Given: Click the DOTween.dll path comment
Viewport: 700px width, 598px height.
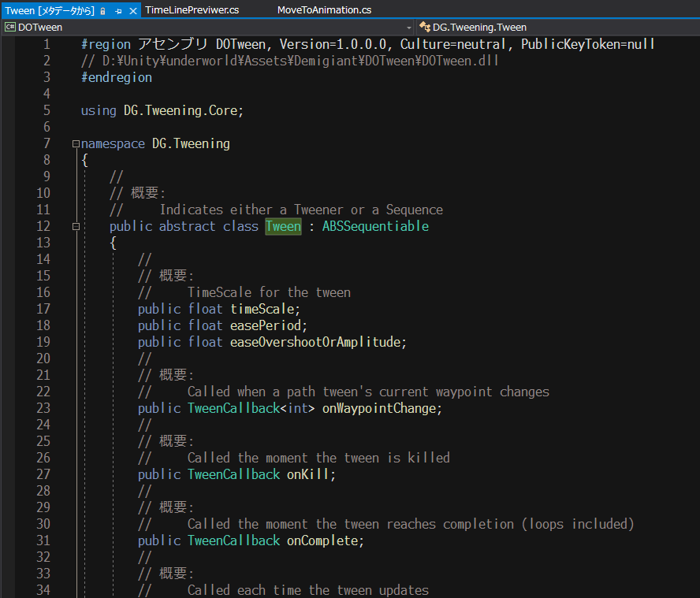Looking at the screenshot, I should (x=289, y=61).
